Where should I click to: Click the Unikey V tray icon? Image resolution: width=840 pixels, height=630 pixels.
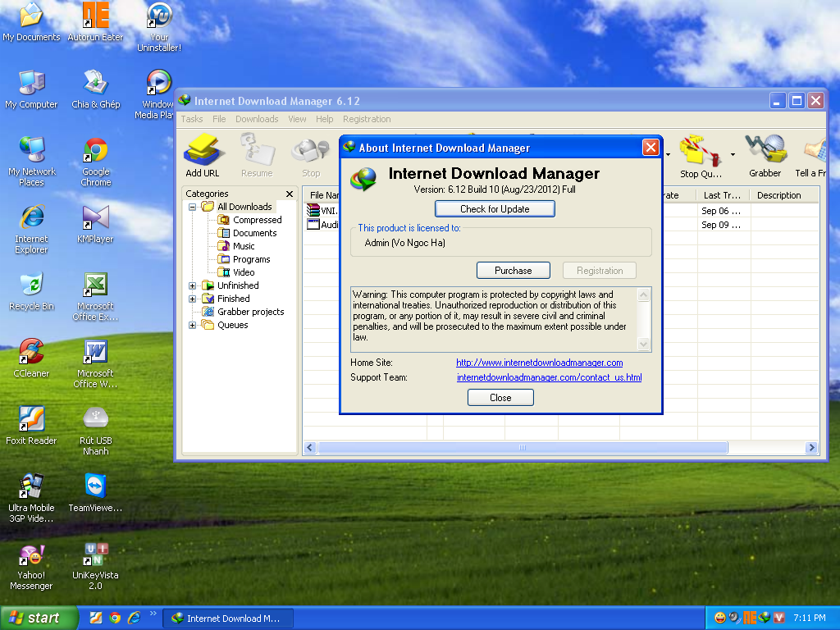[x=779, y=618]
